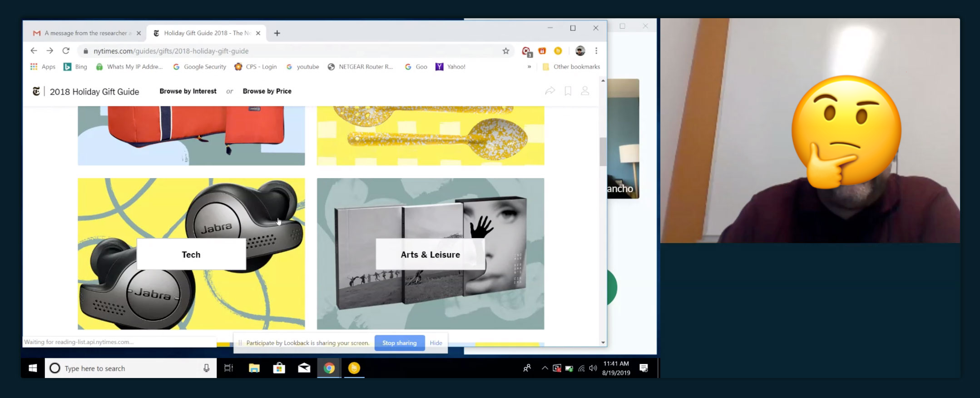Open the battery status tray icon
The height and width of the screenshot is (398, 980).
click(x=569, y=368)
